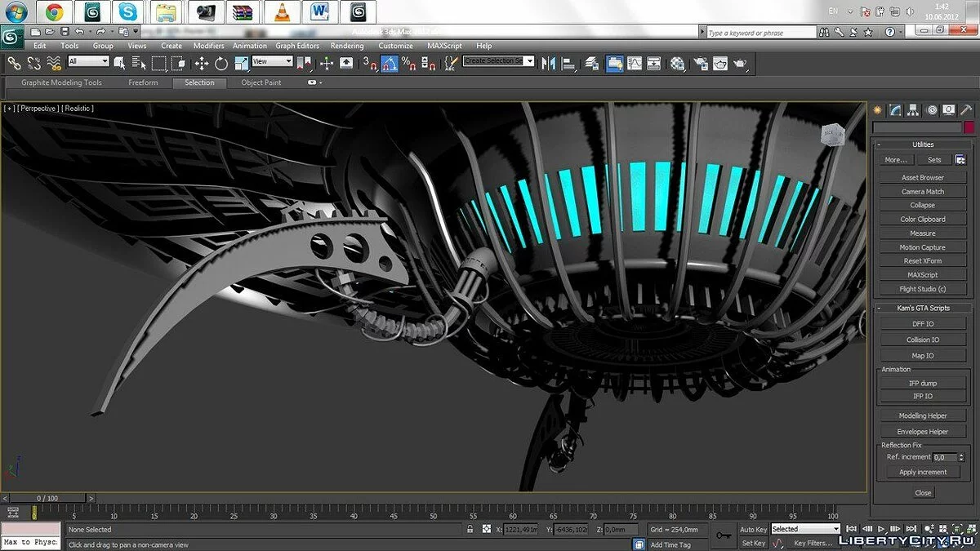Open the Modifiers menu

point(208,46)
